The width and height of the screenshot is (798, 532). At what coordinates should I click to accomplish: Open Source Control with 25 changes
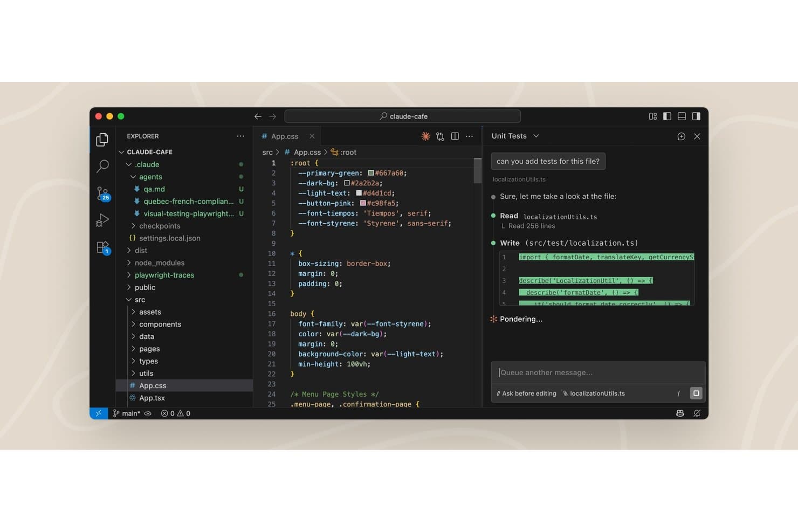click(x=102, y=194)
